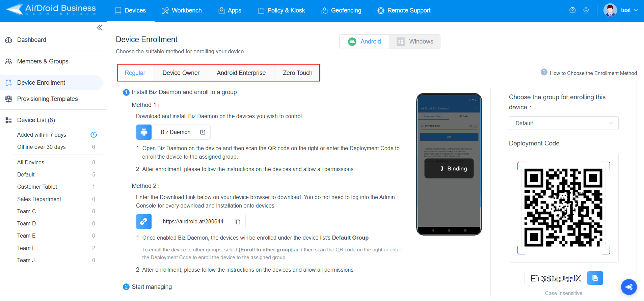
Task: Select the Regular enrollment tab
Action: click(135, 73)
